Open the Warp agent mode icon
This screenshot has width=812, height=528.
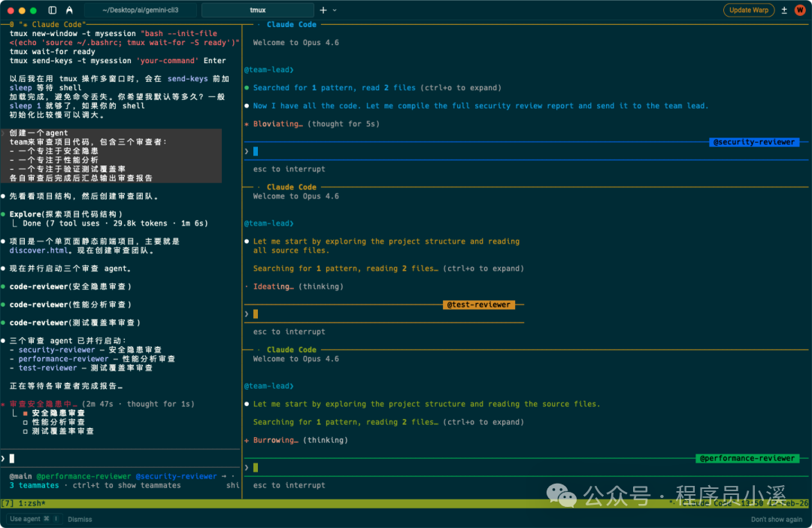tap(69, 10)
